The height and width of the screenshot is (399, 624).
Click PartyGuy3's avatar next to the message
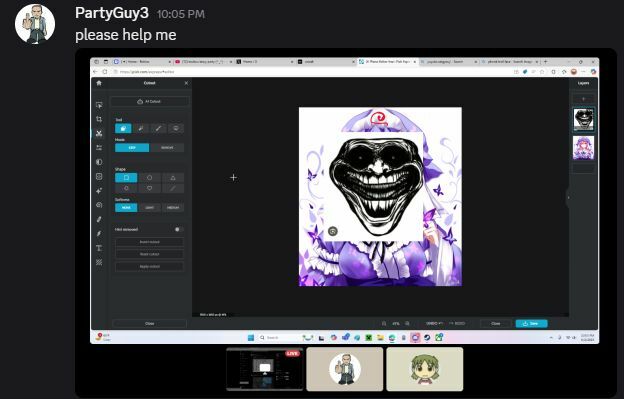[35, 24]
